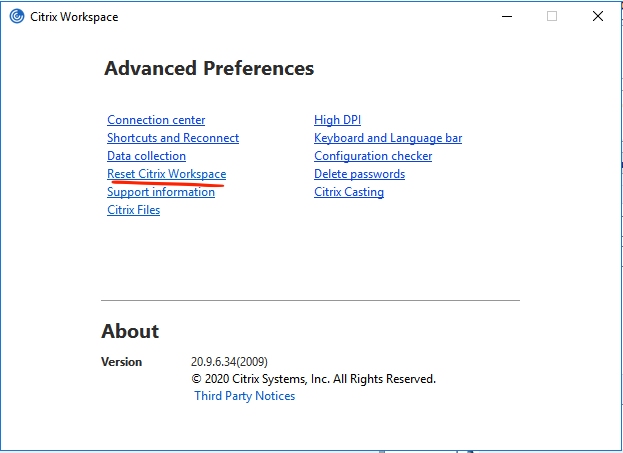The image size is (623, 453).
Task: Click the Delete passwords link
Action: [359, 174]
